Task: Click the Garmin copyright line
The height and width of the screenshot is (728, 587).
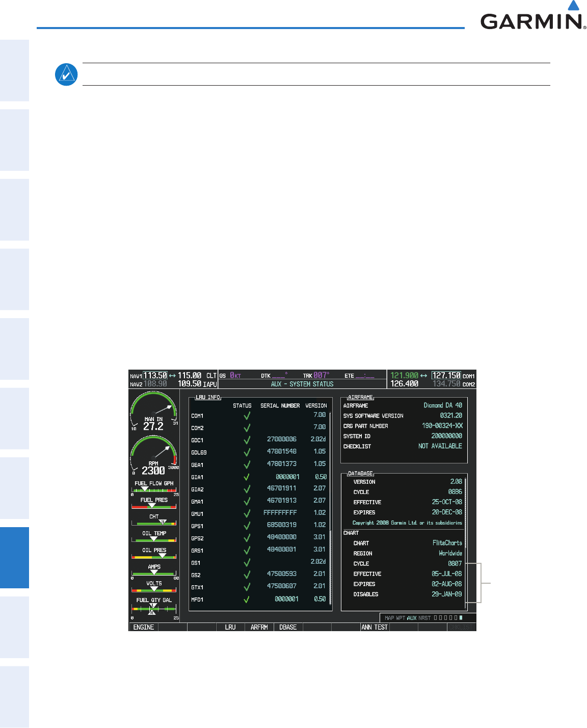Action: click(407, 523)
